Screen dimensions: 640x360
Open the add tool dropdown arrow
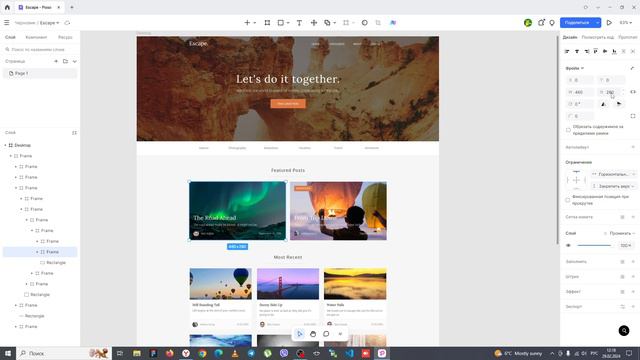tap(255, 23)
